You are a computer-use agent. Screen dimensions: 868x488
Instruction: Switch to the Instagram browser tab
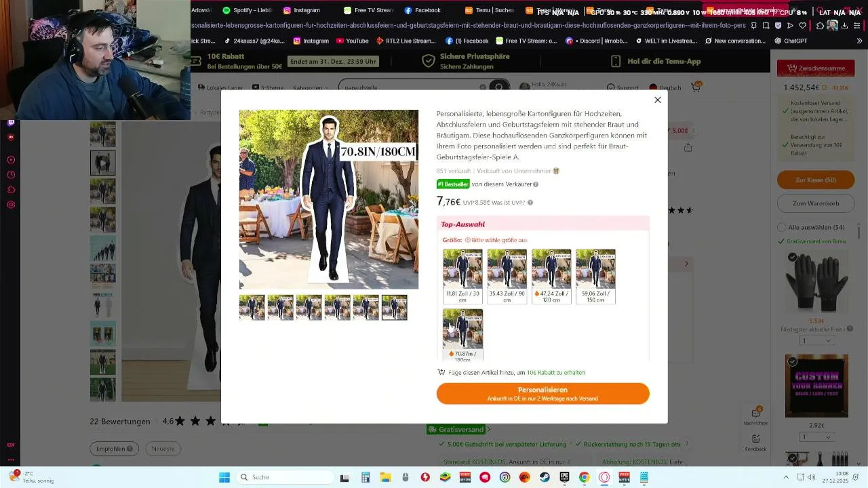302,10
